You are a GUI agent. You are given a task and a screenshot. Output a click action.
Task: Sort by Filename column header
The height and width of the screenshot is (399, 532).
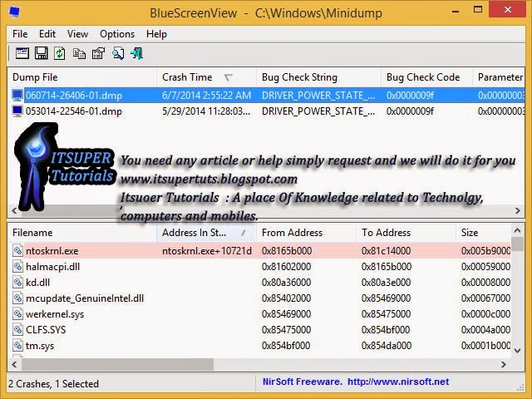81,233
